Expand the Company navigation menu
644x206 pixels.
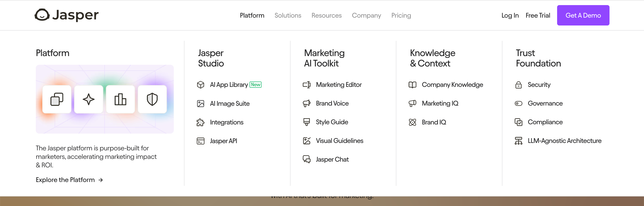pos(366,16)
